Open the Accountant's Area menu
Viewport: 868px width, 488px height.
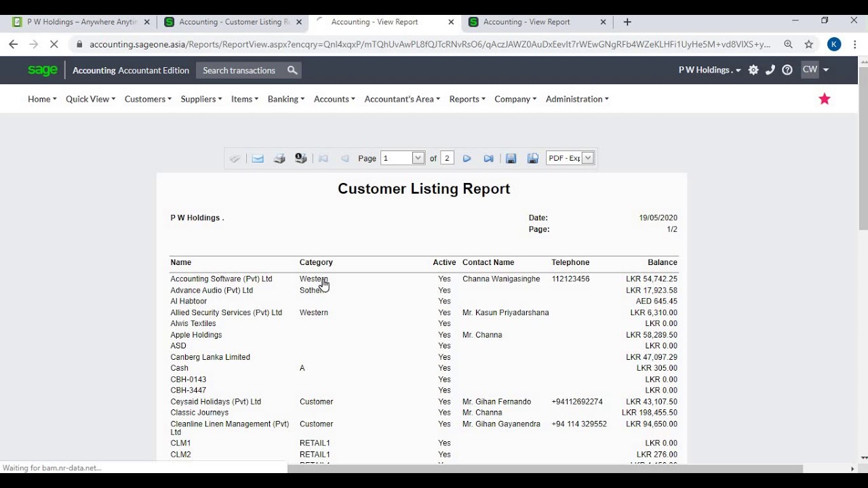click(402, 99)
